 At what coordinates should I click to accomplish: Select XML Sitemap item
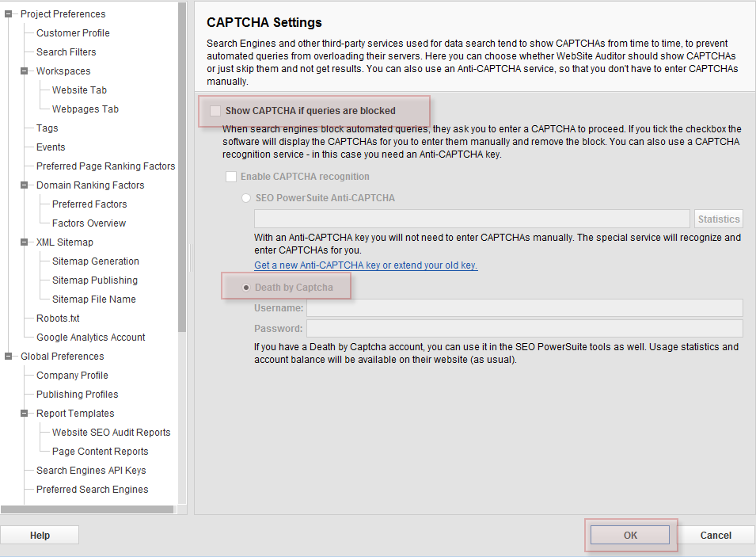pos(65,242)
